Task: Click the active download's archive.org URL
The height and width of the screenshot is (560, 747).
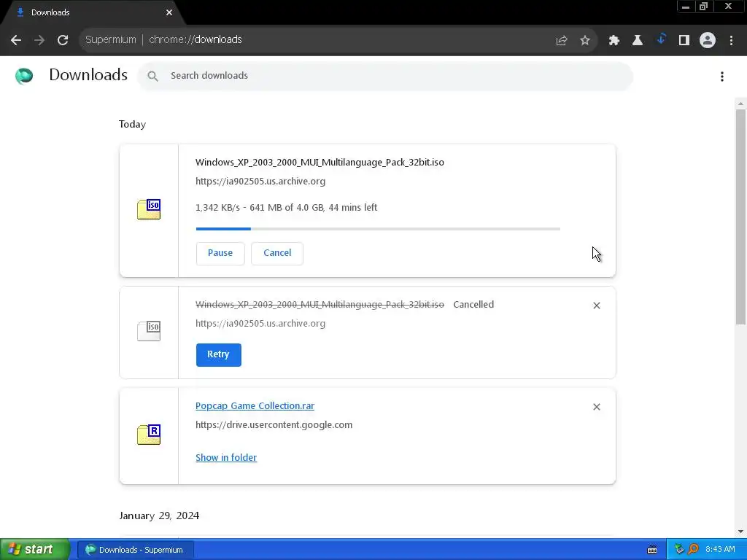Action: (260, 182)
